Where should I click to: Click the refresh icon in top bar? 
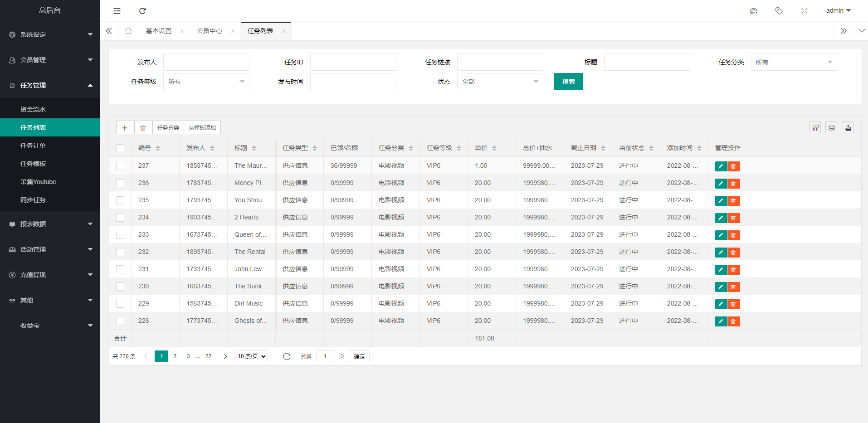click(142, 11)
